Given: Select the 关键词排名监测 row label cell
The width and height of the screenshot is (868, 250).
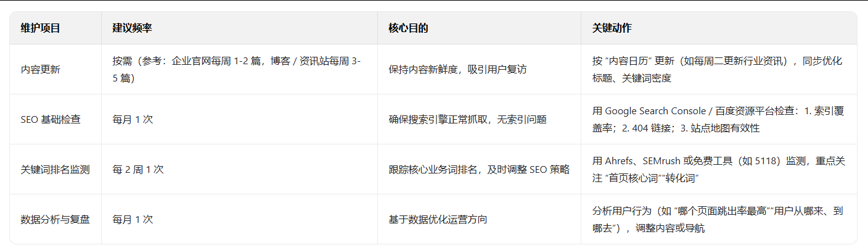Looking at the screenshot, I should [x=55, y=170].
